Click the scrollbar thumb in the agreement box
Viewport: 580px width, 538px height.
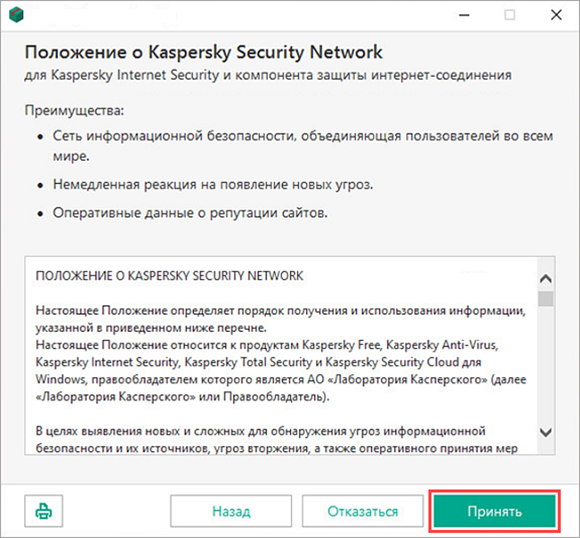coord(546,299)
